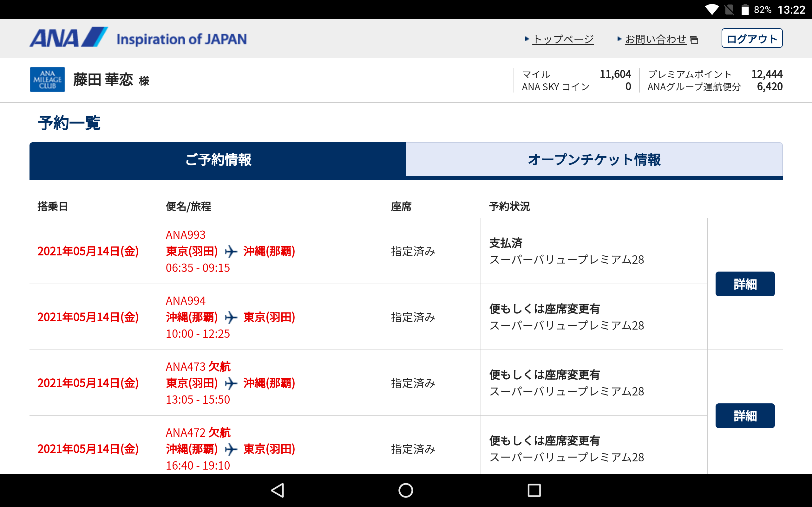
Task: Tap airplane icon in ANA473 row
Action: (x=231, y=383)
